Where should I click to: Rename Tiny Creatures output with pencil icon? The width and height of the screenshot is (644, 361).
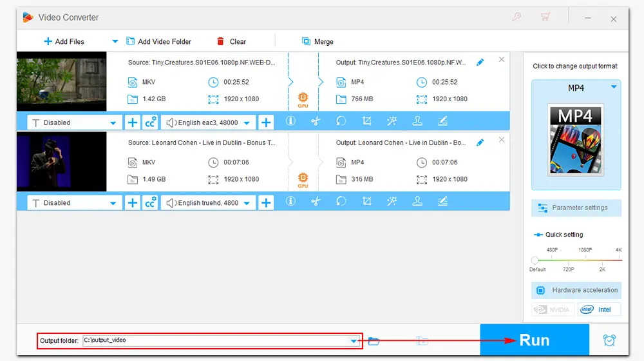tap(480, 63)
